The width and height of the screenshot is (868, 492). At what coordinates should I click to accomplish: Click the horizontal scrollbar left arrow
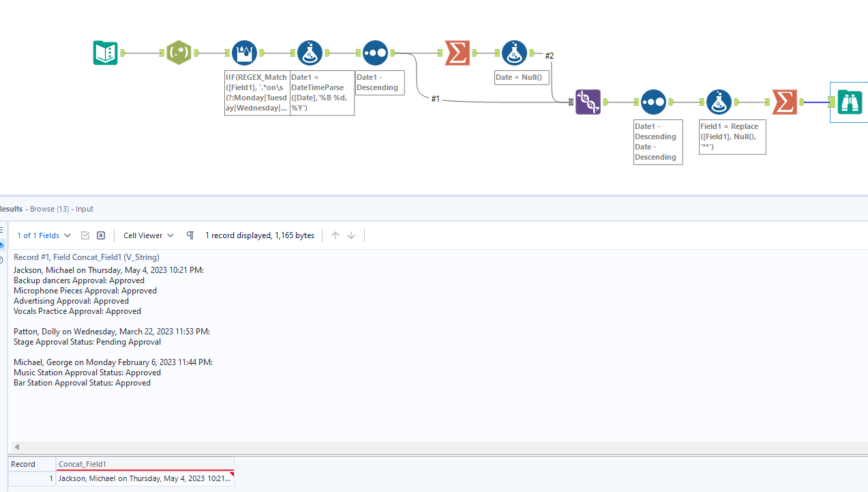click(16, 446)
